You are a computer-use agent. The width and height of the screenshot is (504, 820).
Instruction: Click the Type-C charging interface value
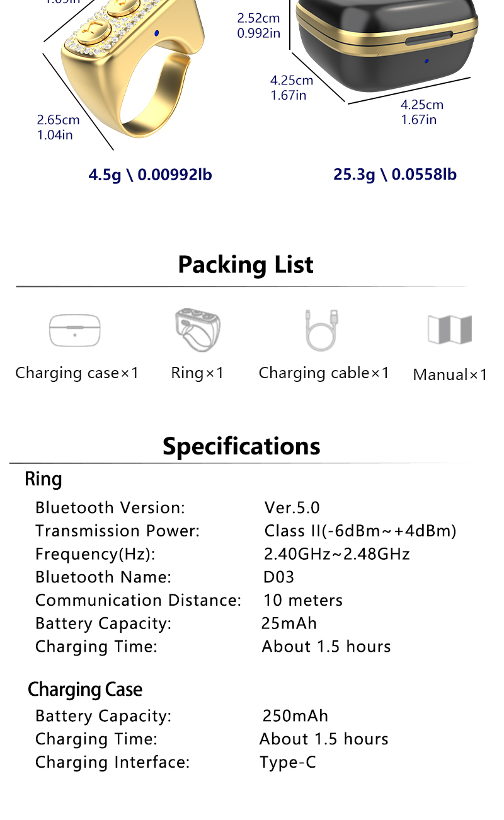click(x=288, y=763)
